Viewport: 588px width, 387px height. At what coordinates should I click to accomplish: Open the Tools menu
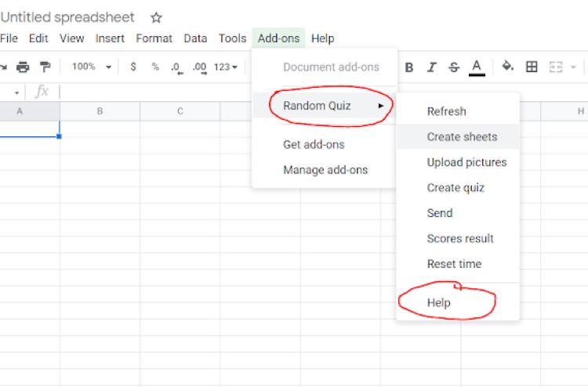(233, 38)
